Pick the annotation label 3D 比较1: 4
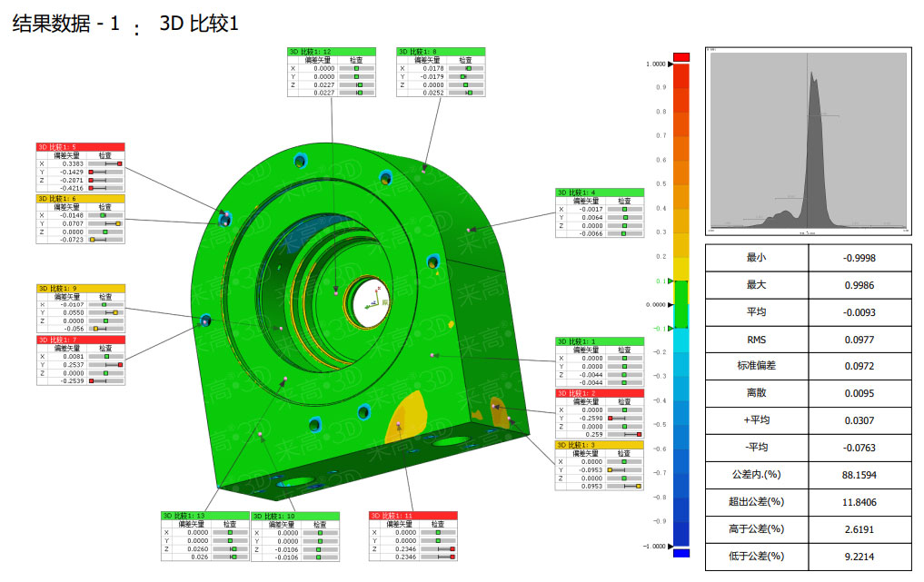The width and height of the screenshot is (924, 582). click(599, 192)
